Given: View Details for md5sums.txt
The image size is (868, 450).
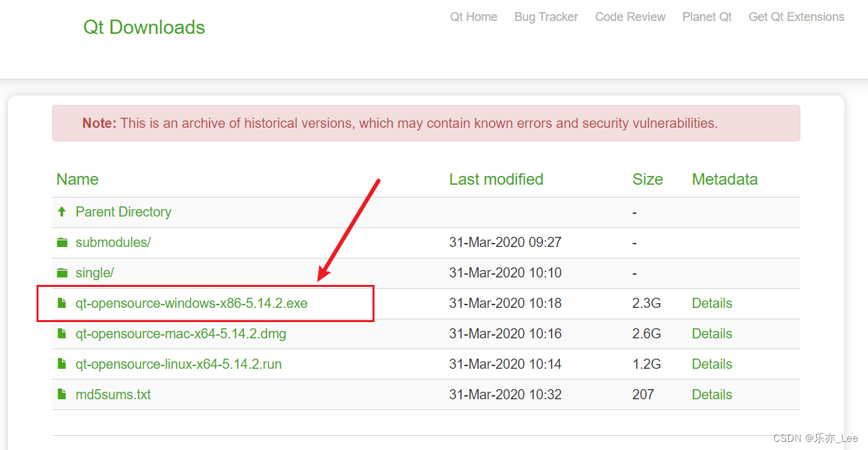Looking at the screenshot, I should click(x=712, y=395).
